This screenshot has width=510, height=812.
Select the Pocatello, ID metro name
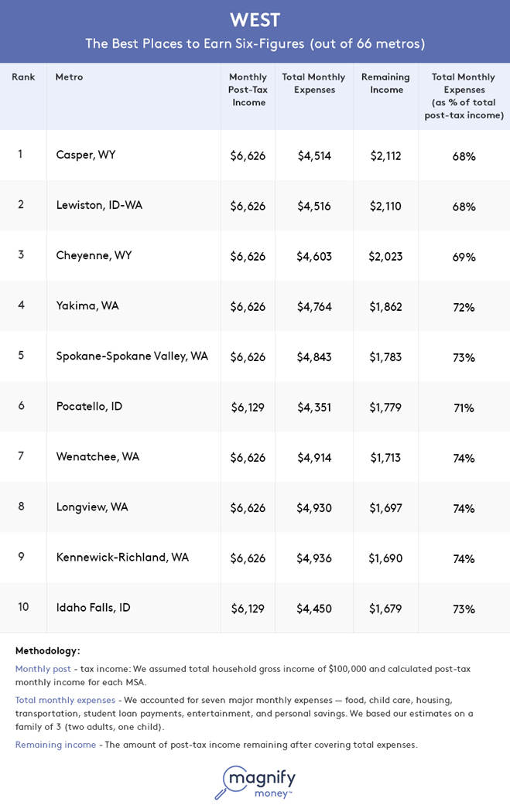(89, 406)
